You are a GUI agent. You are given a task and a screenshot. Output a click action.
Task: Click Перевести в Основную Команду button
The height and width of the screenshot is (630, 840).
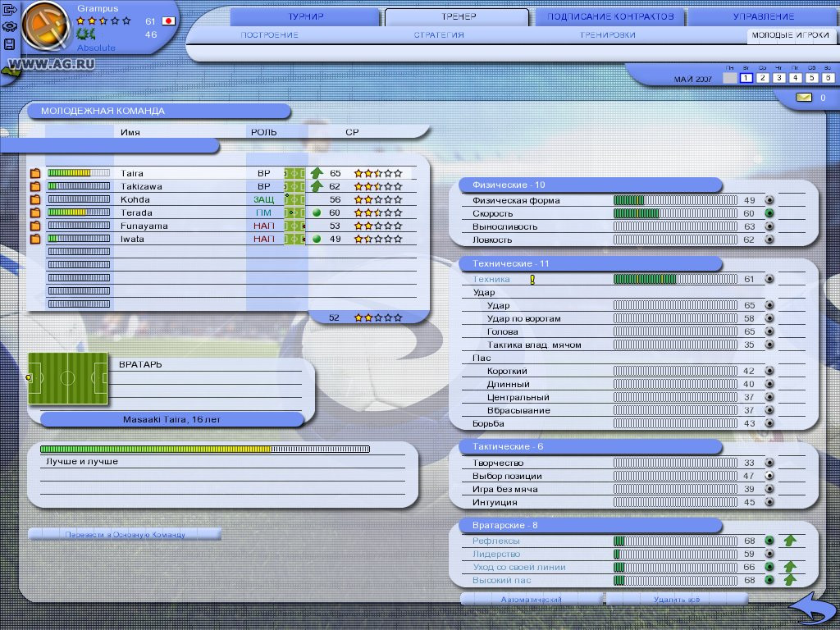point(125,534)
